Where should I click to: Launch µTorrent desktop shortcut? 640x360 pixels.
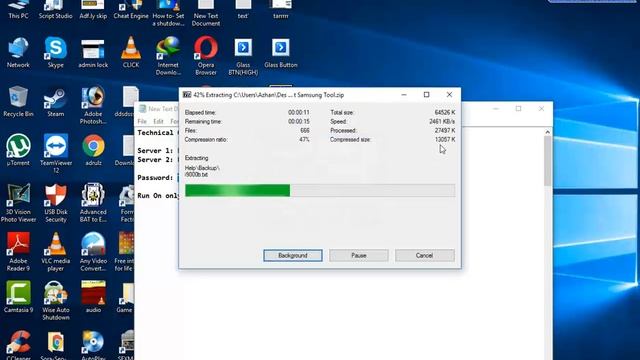18,150
